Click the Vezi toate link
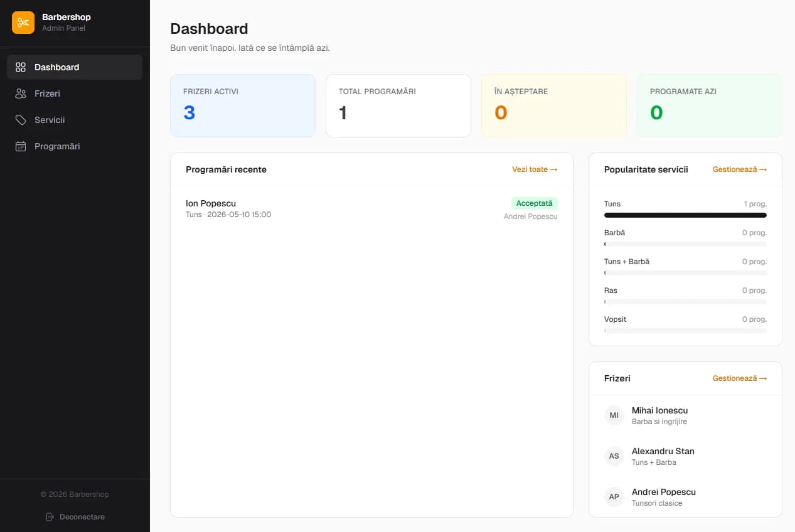Screen dimensions: 795x532 click(x=535, y=169)
